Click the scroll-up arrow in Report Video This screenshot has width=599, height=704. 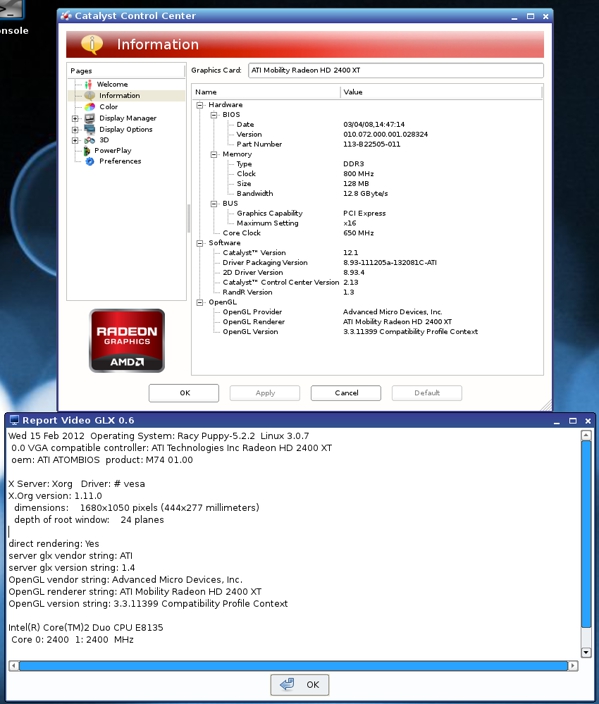tap(586, 435)
